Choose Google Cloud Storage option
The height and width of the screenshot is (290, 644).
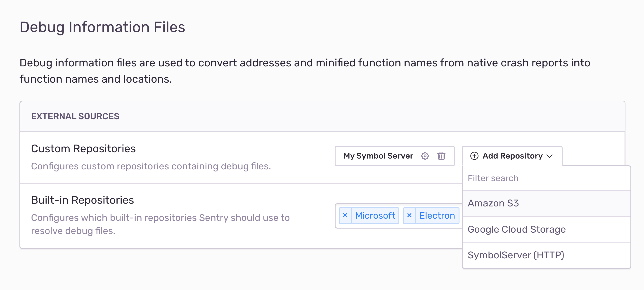(546, 229)
